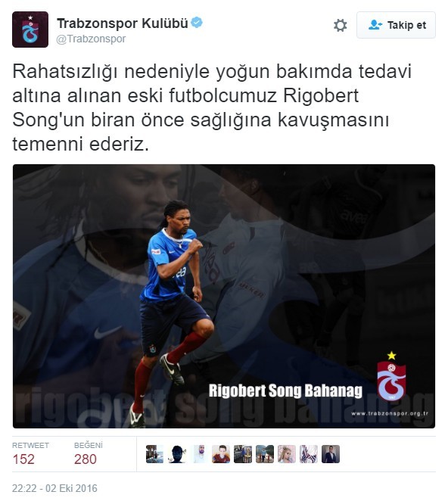Click sixth liker avatar thumbnail

click(x=265, y=454)
